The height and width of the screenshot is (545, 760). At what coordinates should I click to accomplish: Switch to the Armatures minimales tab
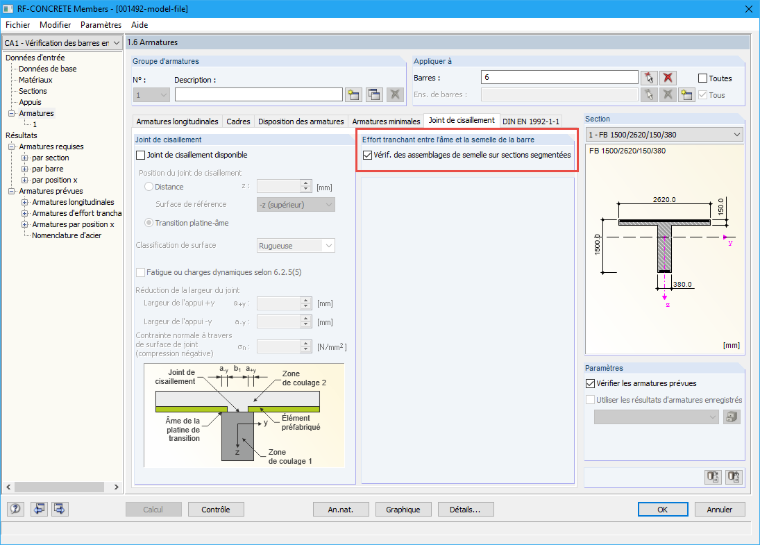point(386,121)
